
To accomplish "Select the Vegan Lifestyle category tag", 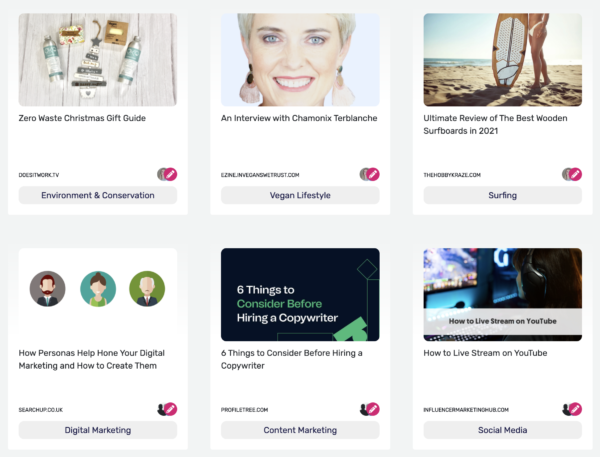I will pyautogui.click(x=300, y=195).
